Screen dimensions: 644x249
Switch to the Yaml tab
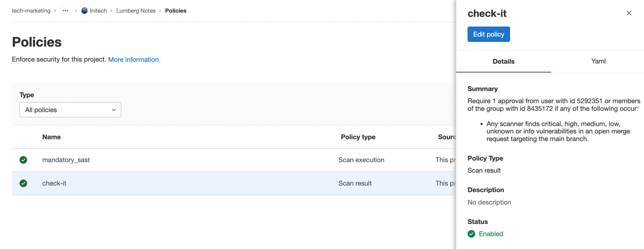click(598, 61)
